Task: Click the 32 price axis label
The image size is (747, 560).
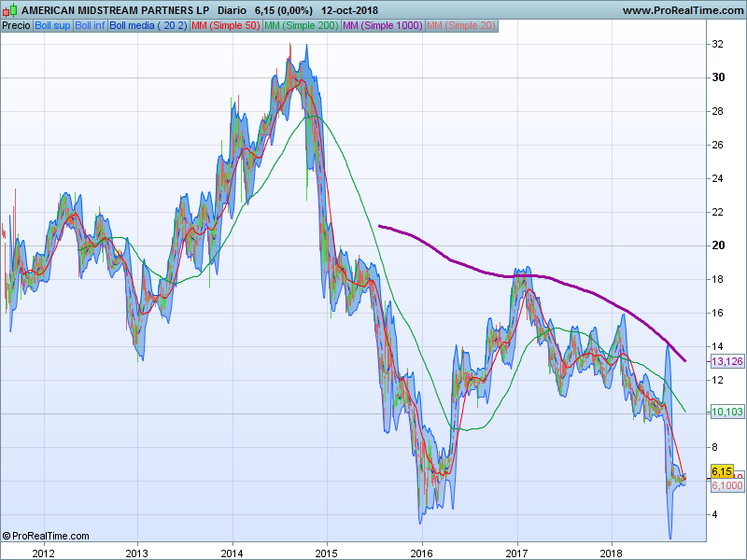Action: tap(717, 44)
